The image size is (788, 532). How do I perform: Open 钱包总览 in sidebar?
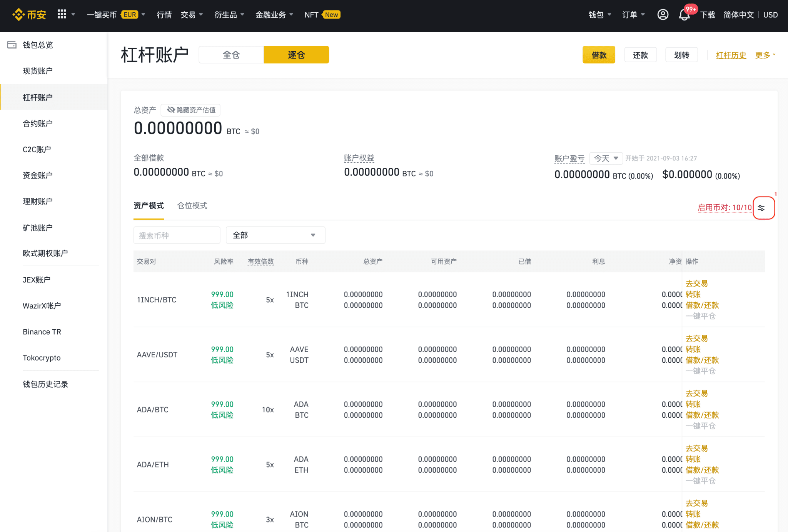point(38,45)
